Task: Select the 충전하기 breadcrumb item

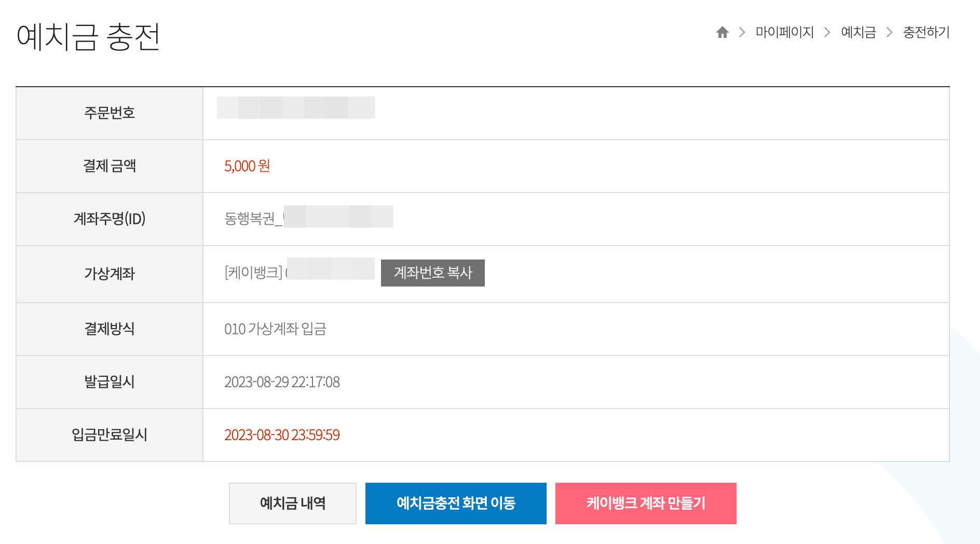Action: coord(925,32)
